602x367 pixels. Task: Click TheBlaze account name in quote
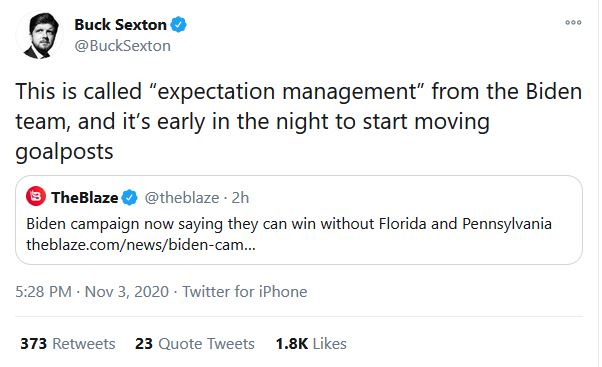[x=84, y=198]
